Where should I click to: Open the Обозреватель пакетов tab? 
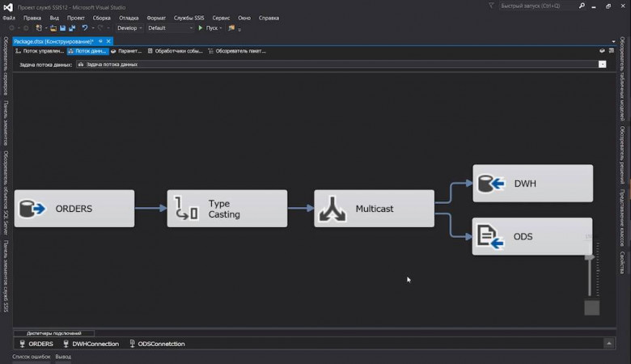point(237,51)
